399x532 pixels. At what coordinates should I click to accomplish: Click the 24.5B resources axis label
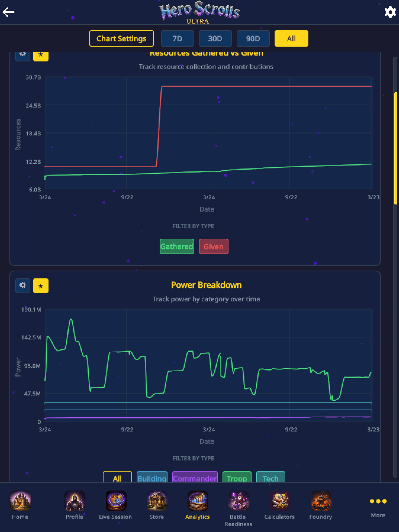33,106
